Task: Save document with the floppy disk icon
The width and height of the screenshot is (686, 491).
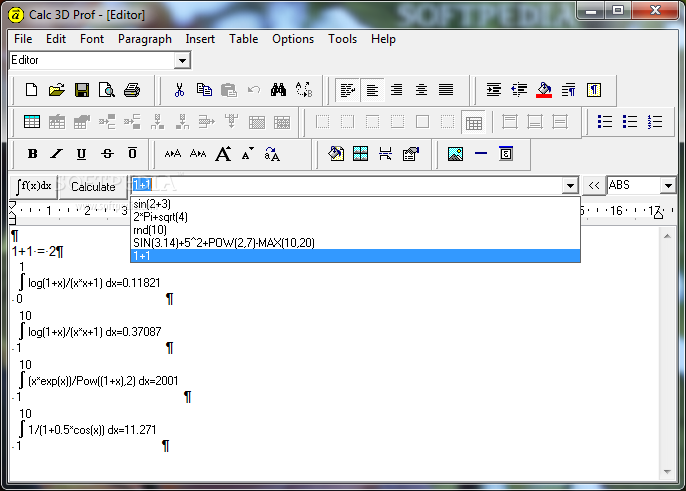Action: (82, 90)
